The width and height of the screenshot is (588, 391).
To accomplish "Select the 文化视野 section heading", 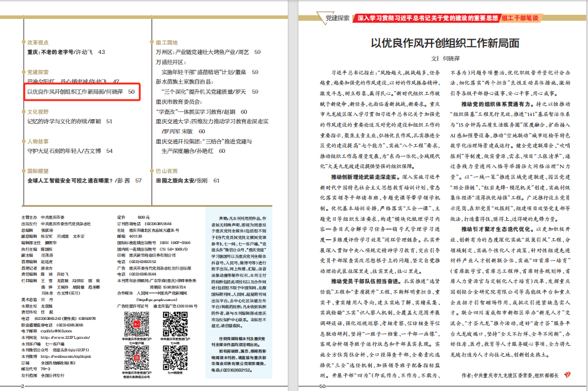I will [x=39, y=111].
